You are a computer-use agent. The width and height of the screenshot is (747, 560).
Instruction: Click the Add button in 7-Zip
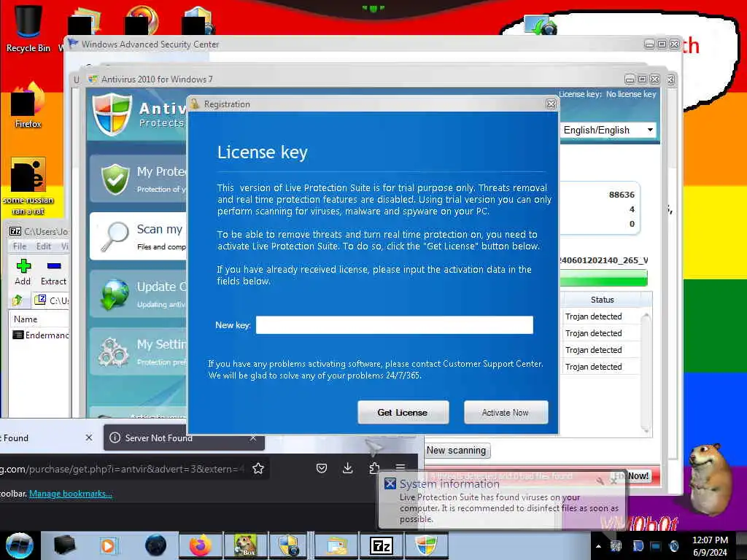pyautogui.click(x=23, y=273)
